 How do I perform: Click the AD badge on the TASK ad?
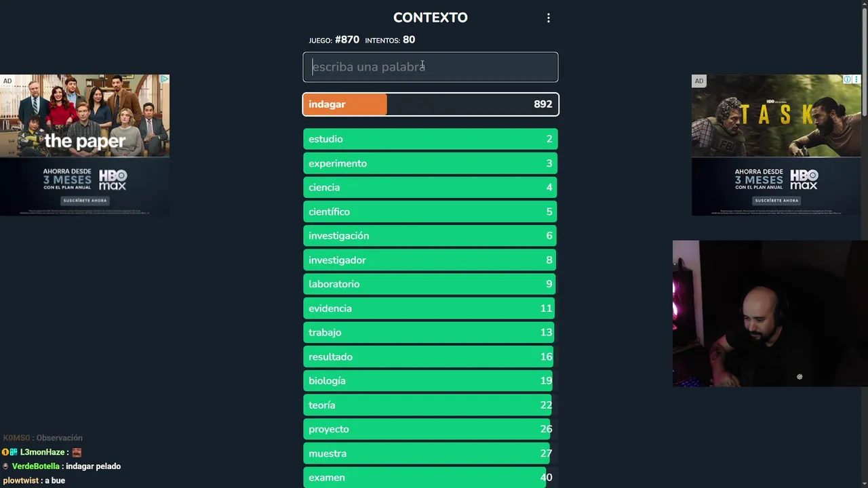[x=698, y=81]
